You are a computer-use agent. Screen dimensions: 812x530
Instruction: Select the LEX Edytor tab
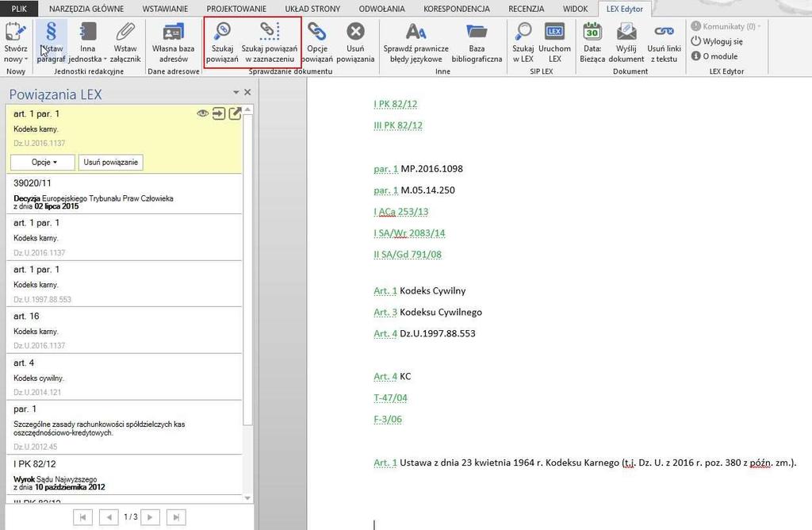625,9
